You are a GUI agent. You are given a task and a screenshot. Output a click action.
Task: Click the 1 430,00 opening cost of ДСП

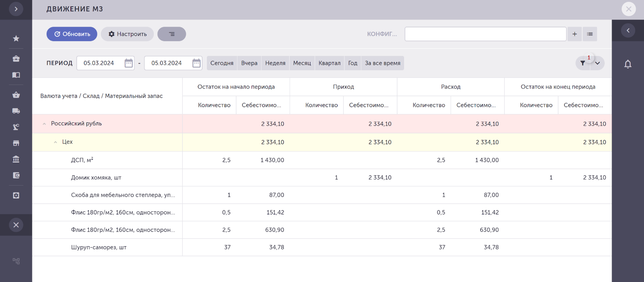pos(272,160)
